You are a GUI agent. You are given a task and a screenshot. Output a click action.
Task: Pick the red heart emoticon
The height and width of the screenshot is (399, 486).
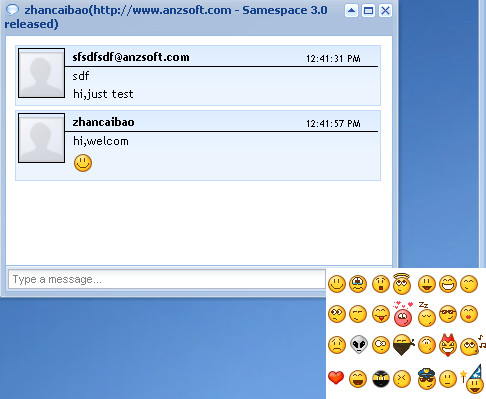pyautogui.click(x=336, y=378)
